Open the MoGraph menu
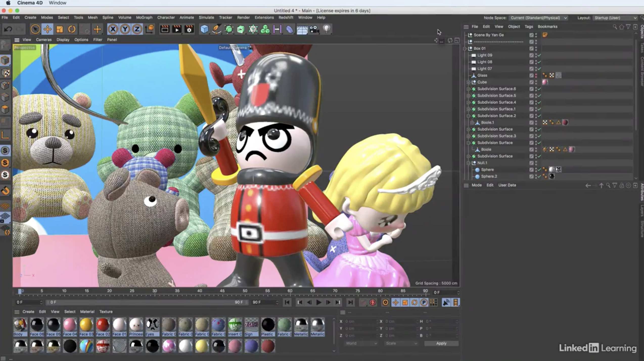644x361 pixels. point(144,17)
